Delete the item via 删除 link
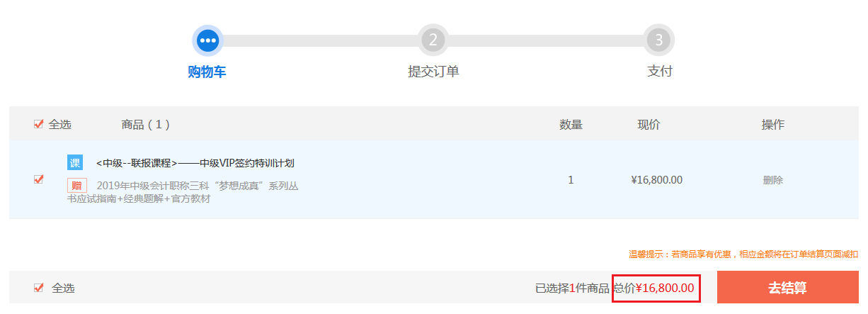 click(x=772, y=180)
